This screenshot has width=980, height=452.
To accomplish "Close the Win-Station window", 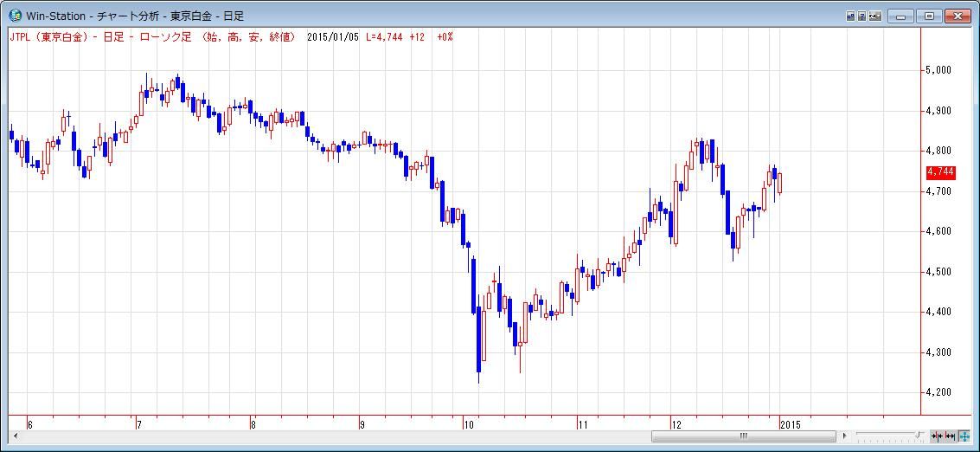I will point(958,17).
